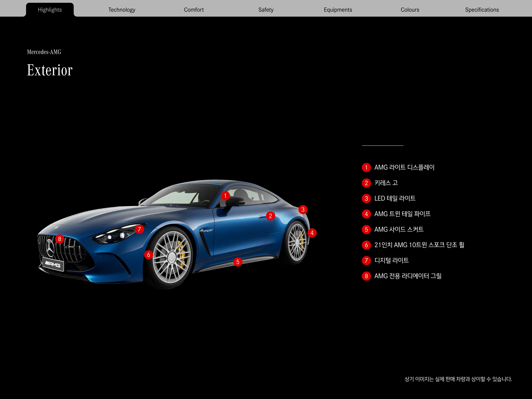Open the Colours tab
Screen dimensions: 532x399
410,10
